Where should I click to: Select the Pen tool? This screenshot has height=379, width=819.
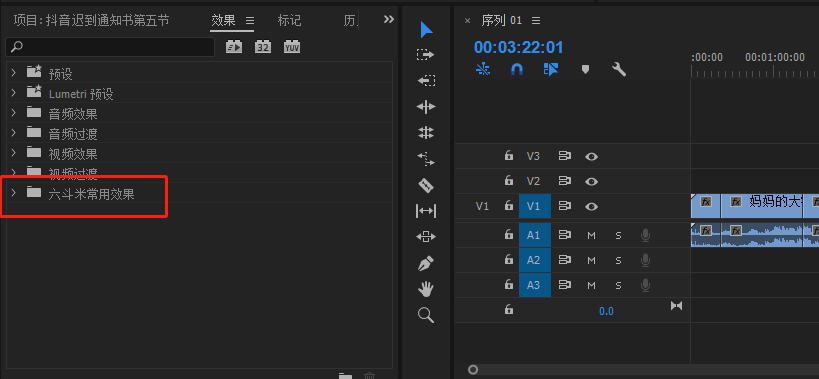pyautogui.click(x=426, y=263)
